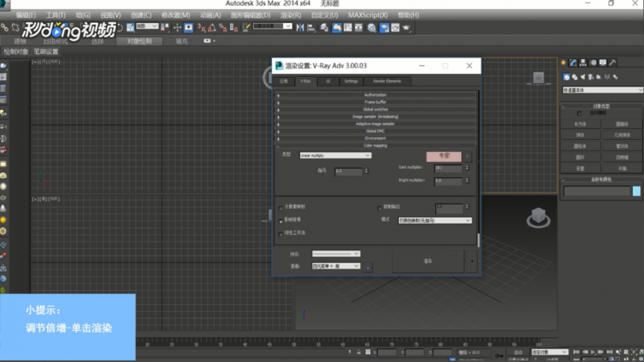The height and width of the screenshot is (362, 644).
Task: Open the 修改器(M) Modifiers menu
Action: [x=175, y=15]
